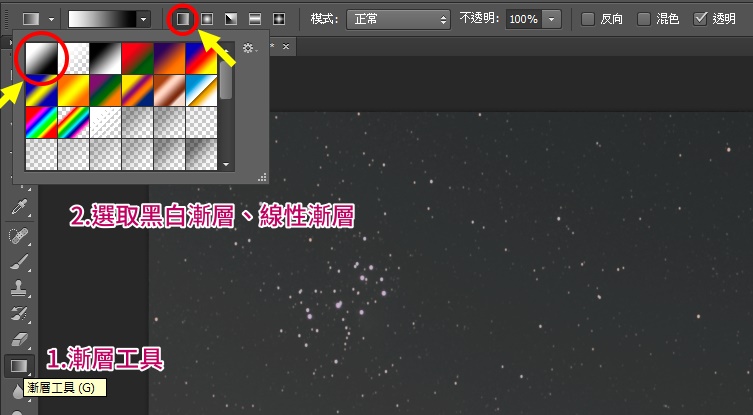Toggle the 混色 (dither) checkbox
The height and width of the screenshot is (415, 753).
coord(644,19)
